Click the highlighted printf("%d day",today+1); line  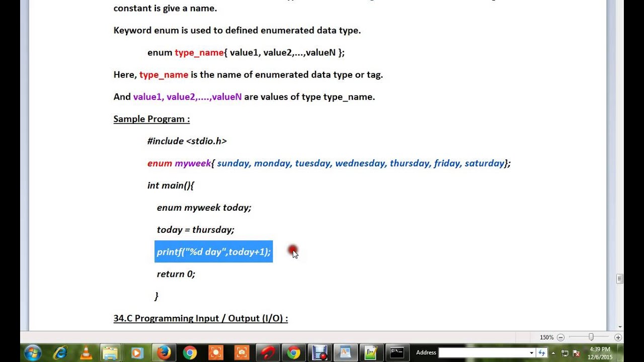[x=213, y=251]
